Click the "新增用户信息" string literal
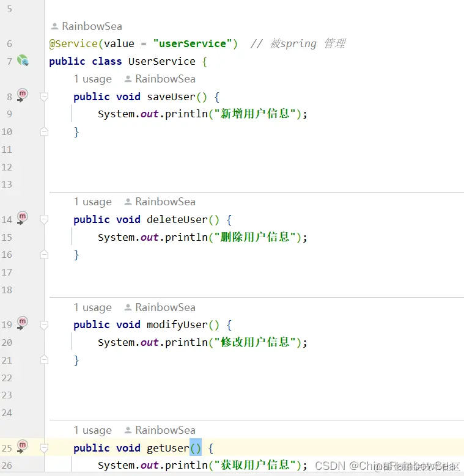 point(255,114)
